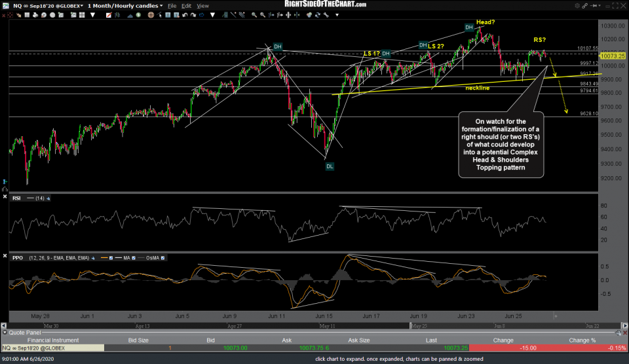Click the current price label 10073.25 on axis
629x364 pixels.
point(613,56)
